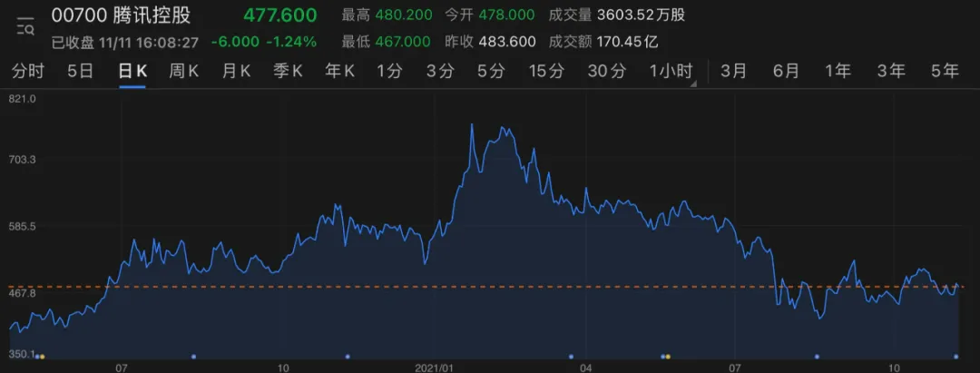The height and width of the screenshot is (373, 980).
Task: Switch to the 15分 interval tab
Action: pos(547,71)
